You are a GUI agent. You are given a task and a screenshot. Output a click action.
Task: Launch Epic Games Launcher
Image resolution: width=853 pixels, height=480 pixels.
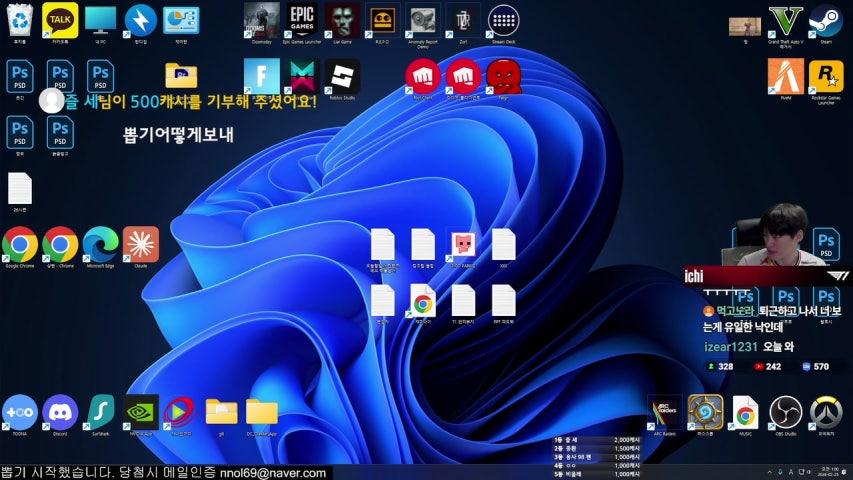pos(302,19)
